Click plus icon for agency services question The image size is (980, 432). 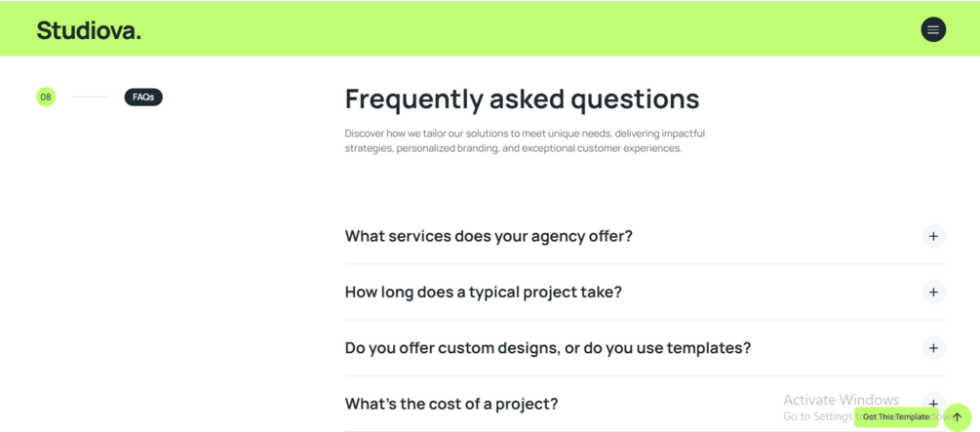(933, 236)
